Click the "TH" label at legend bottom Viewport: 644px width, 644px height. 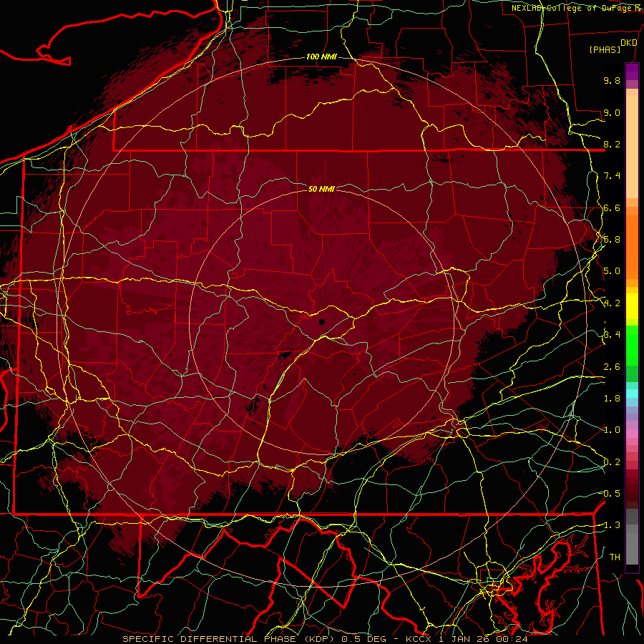pos(615,557)
